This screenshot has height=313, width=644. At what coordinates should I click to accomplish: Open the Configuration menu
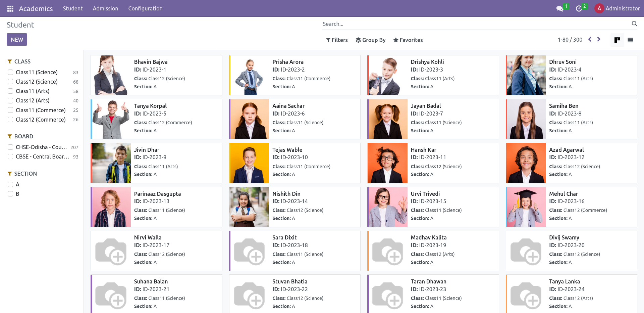[145, 8]
